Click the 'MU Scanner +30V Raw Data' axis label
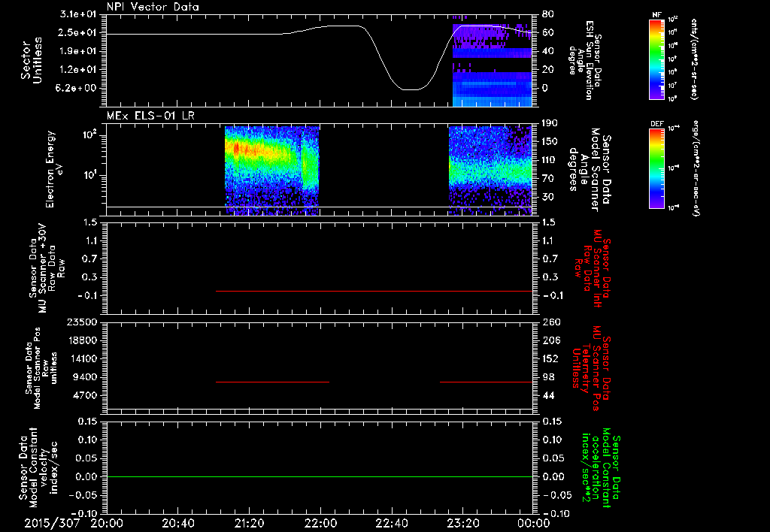 [47, 268]
